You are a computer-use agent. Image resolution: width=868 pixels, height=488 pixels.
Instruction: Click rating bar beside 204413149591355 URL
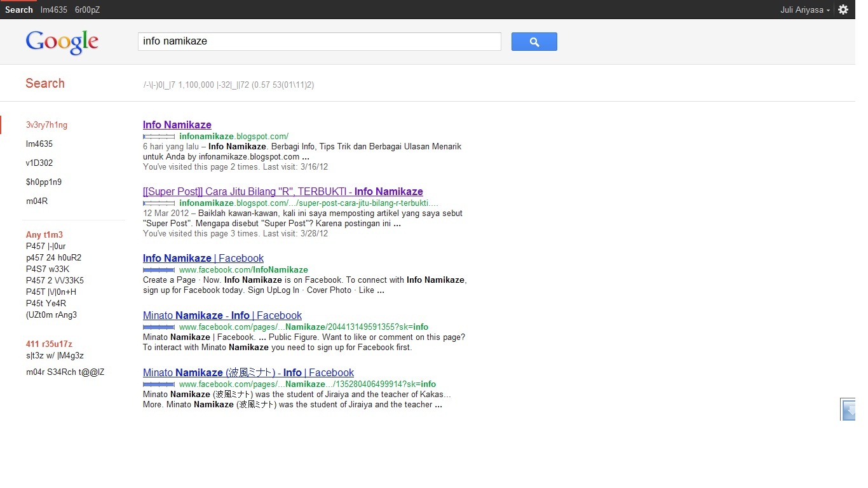click(159, 327)
